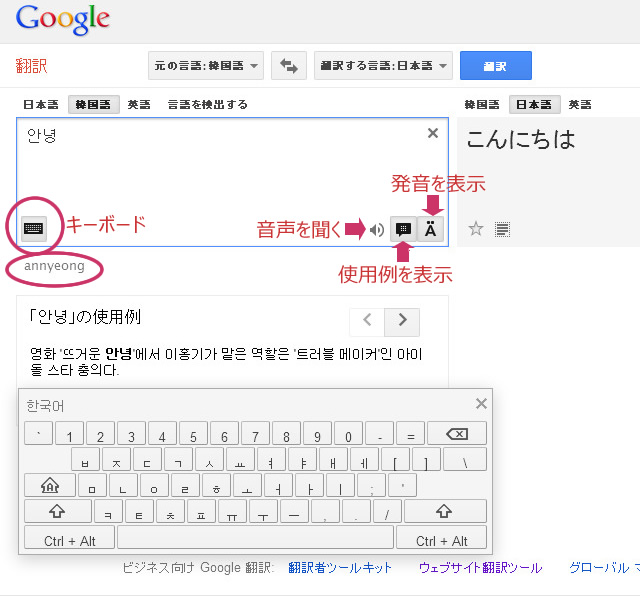Open the target language dropdown

(x=383, y=65)
